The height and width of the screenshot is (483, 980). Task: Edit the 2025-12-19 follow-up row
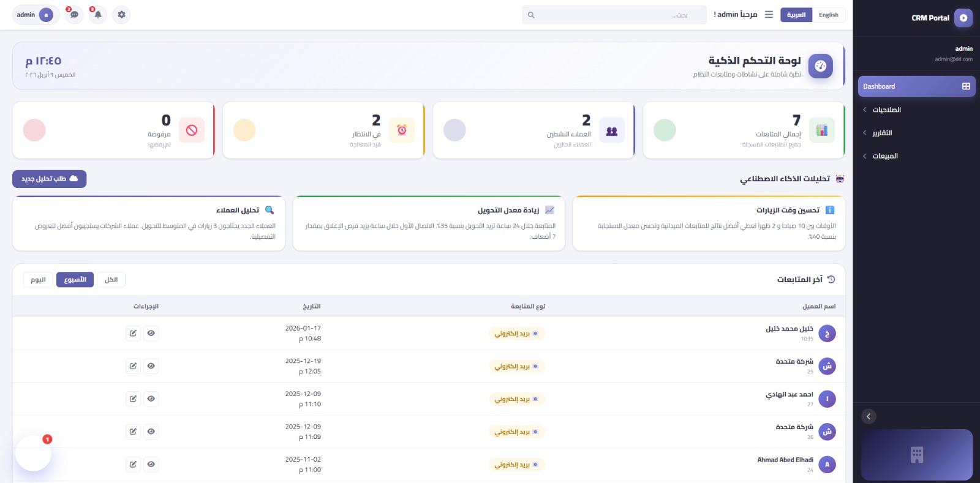[133, 366]
